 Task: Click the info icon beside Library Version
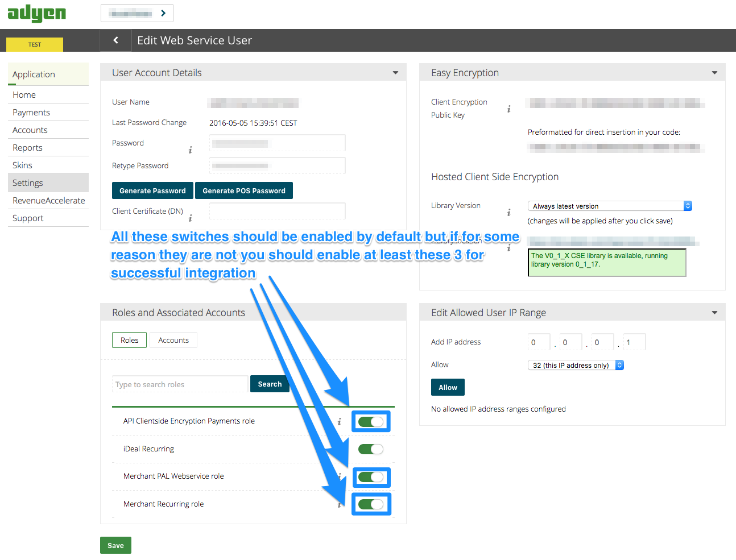508,213
